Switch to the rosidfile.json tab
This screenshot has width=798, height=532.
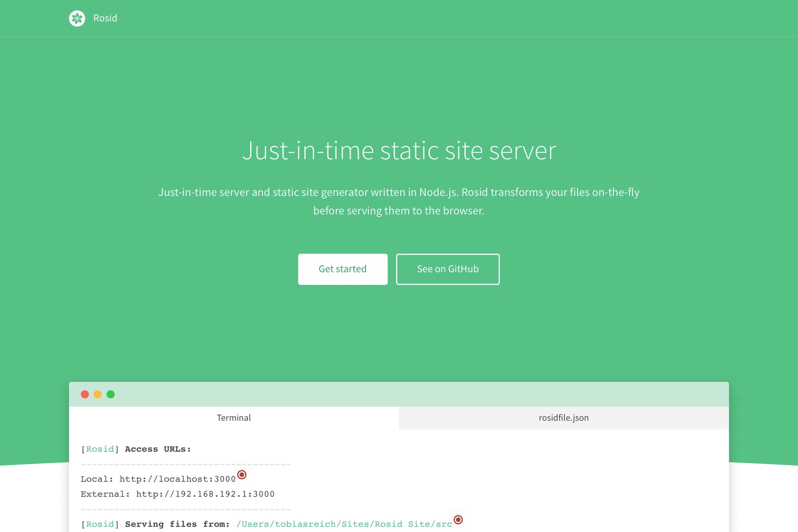(x=563, y=418)
